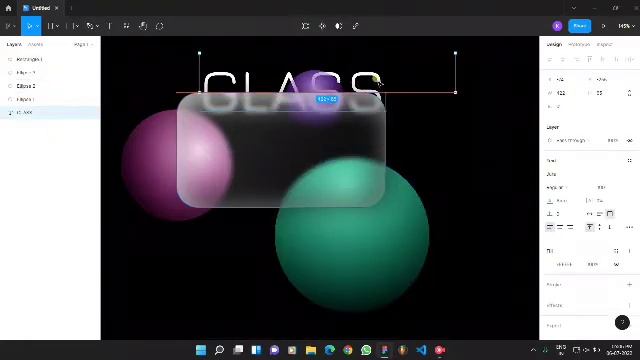
Task: Click the blue Share button
Action: point(580,26)
